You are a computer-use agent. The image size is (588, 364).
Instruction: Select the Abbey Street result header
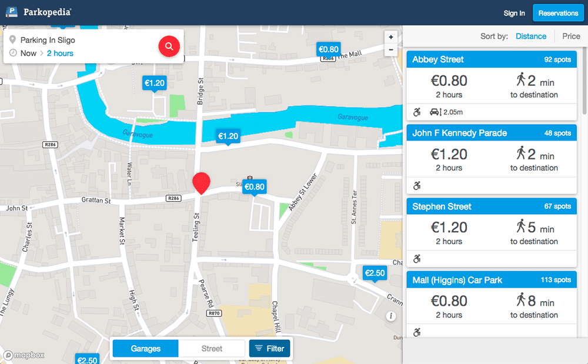click(491, 59)
